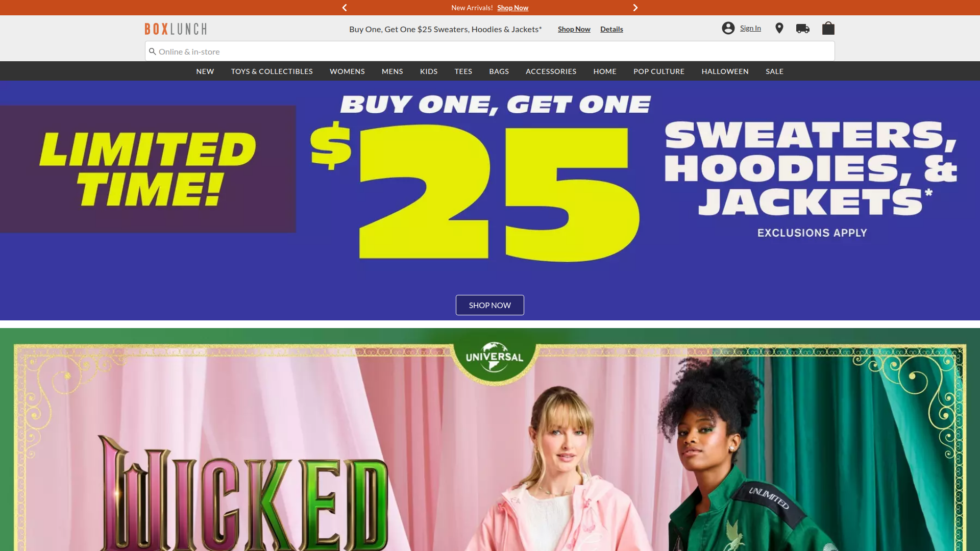980x551 pixels.
Task: Click the banner SHOP NOW button
Action: 489,305
